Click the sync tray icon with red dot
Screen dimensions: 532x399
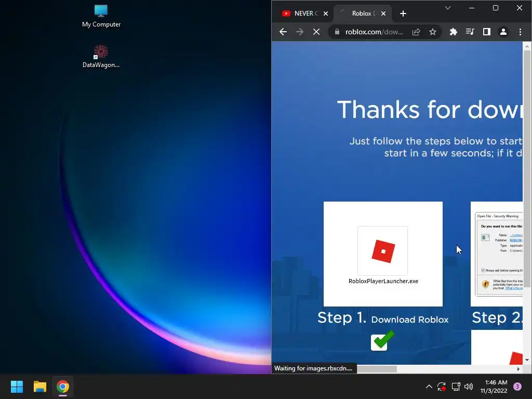[x=442, y=387]
